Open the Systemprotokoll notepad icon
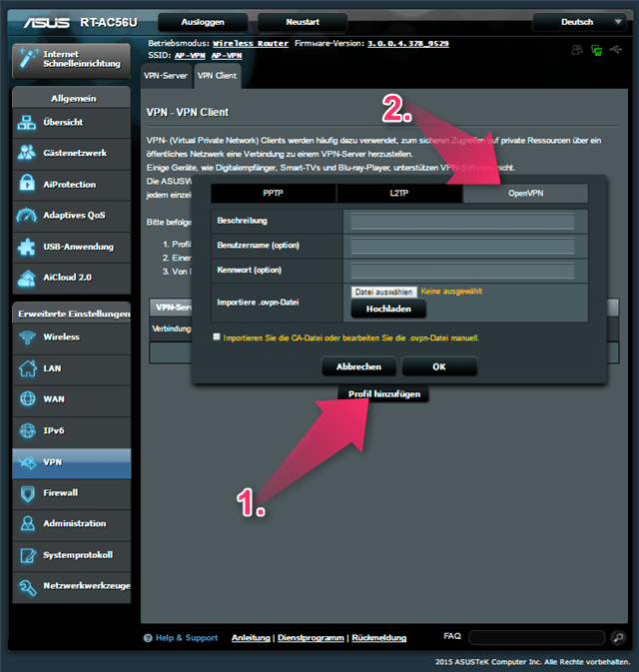 click(x=28, y=555)
